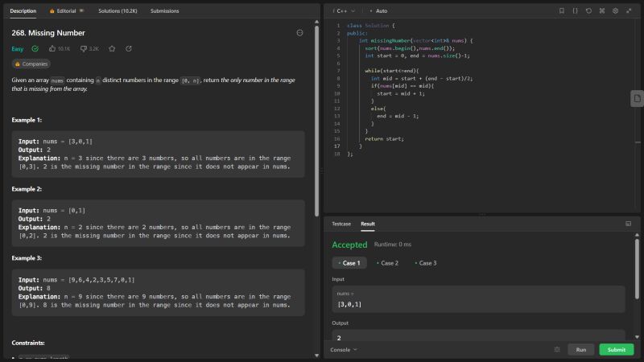Enter fullscreen editor mode
The height and width of the screenshot is (362, 644).
[629, 11]
